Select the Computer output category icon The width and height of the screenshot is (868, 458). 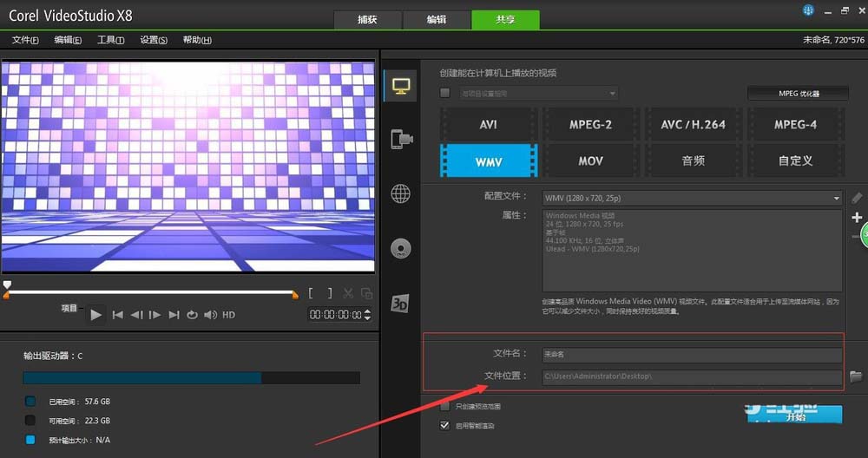coord(401,86)
